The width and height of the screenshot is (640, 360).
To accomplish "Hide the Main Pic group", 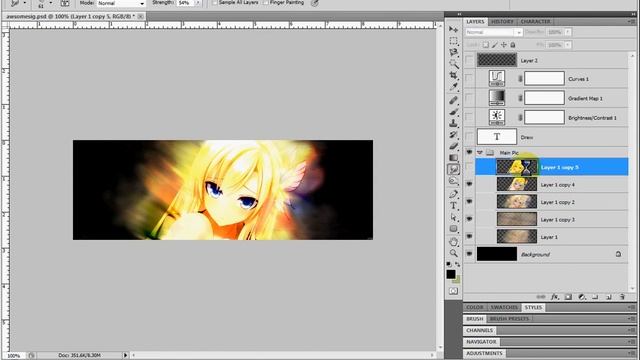I will (469, 152).
